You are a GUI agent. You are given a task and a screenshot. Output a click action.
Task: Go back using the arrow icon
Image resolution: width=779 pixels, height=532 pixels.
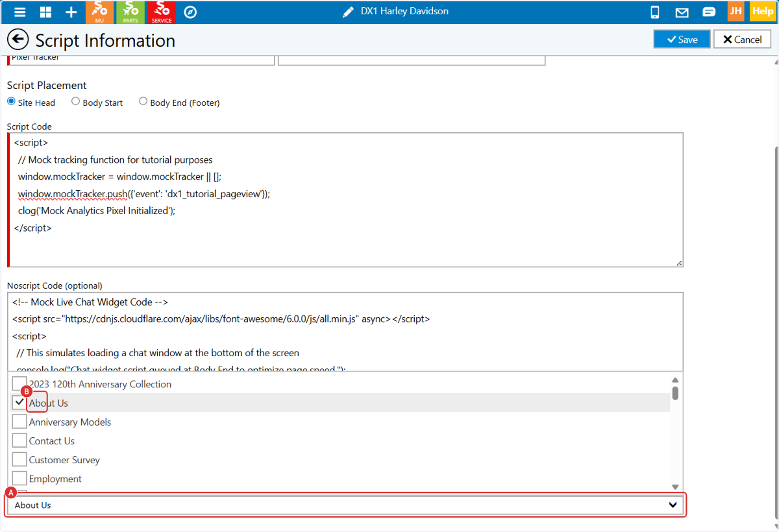click(x=18, y=40)
